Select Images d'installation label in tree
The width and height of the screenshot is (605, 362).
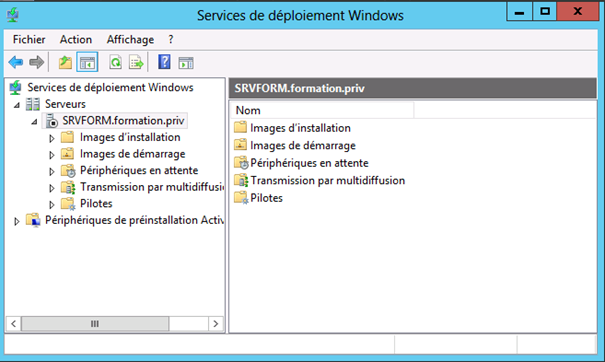click(x=130, y=137)
